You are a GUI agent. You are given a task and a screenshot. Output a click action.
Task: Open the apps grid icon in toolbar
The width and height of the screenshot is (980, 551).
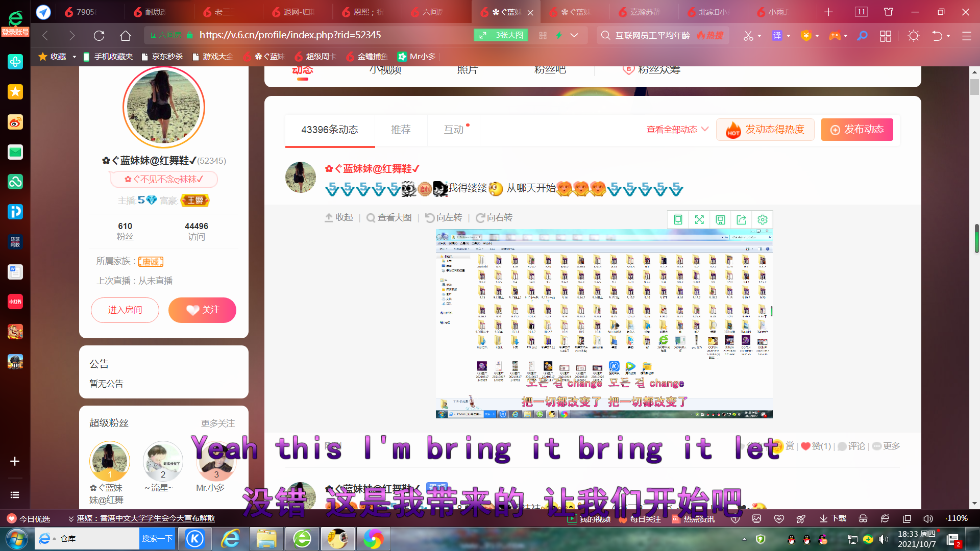point(886,36)
